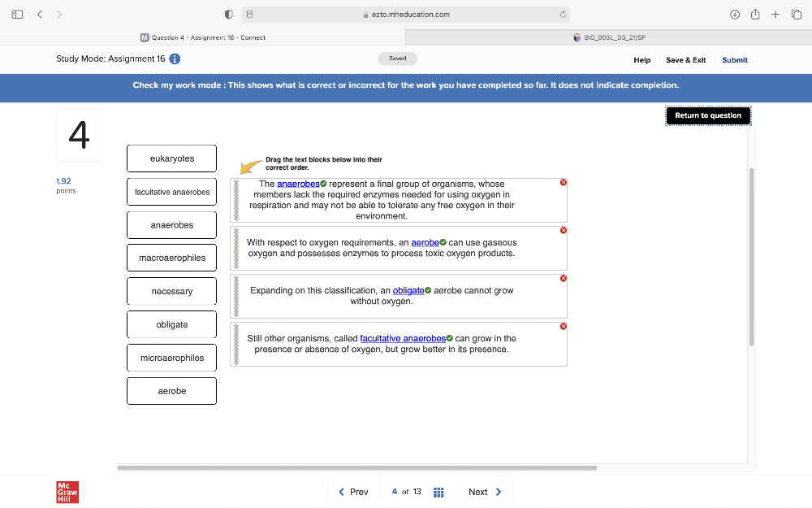Go to the Next question
The width and height of the screenshot is (812, 508).
(485, 492)
